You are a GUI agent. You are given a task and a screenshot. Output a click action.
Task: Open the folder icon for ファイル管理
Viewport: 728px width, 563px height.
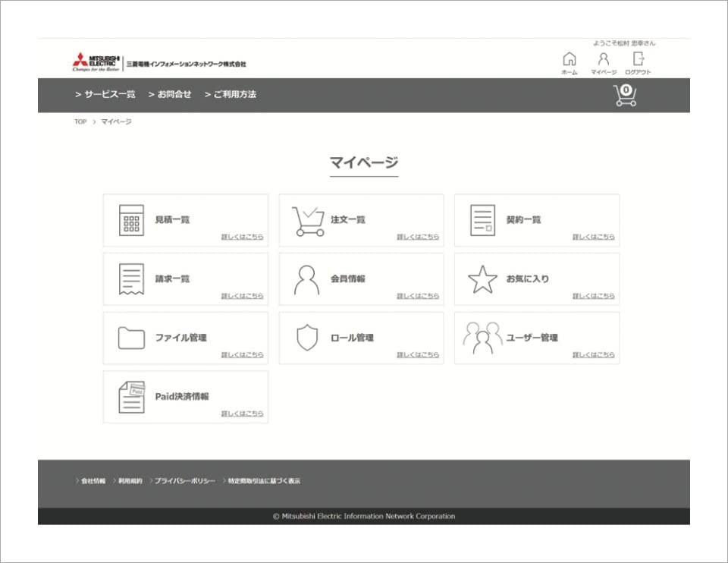click(131, 338)
